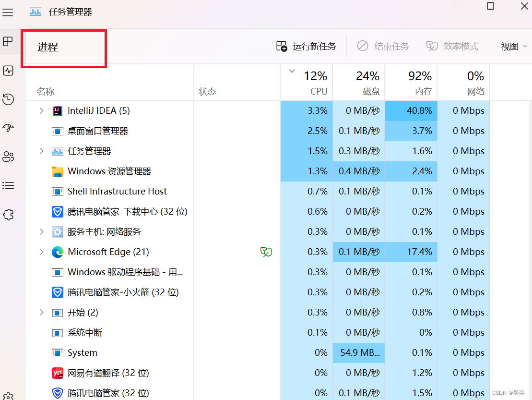
Task: Click the 桌面窗口管理器 process icon
Action: point(58,131)
